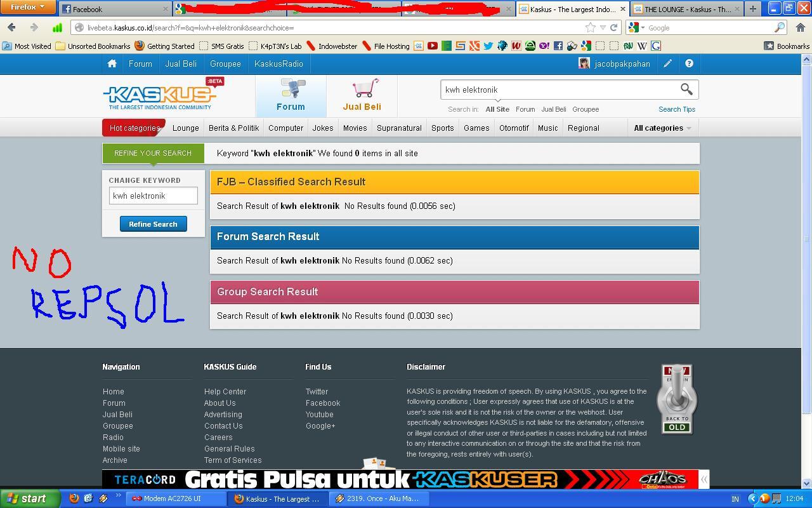Viewport: 812px width, 508px height.
Task: Open the YouTube bookmark icon
Action: pos(432,46)
